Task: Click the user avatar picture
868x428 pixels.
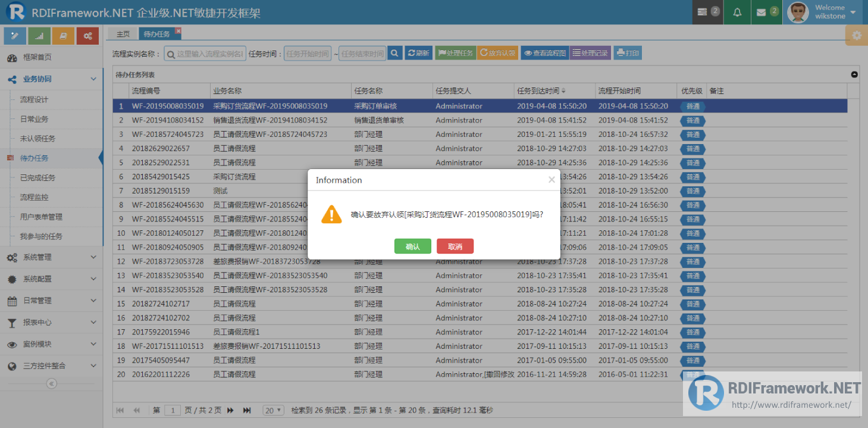Action: (x=798, y=12)
